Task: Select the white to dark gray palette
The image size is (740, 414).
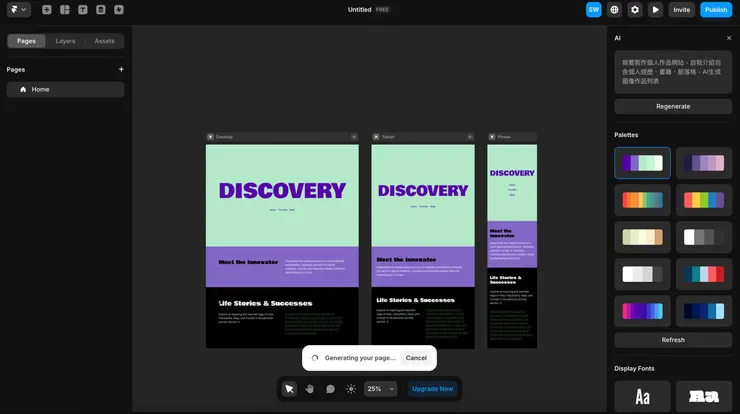Action: click(704, 237)
